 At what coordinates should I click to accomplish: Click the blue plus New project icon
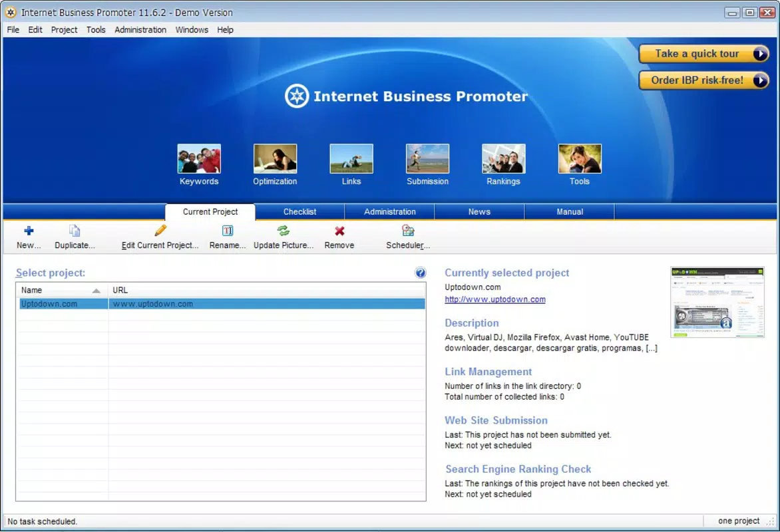[x=29, y=231]
